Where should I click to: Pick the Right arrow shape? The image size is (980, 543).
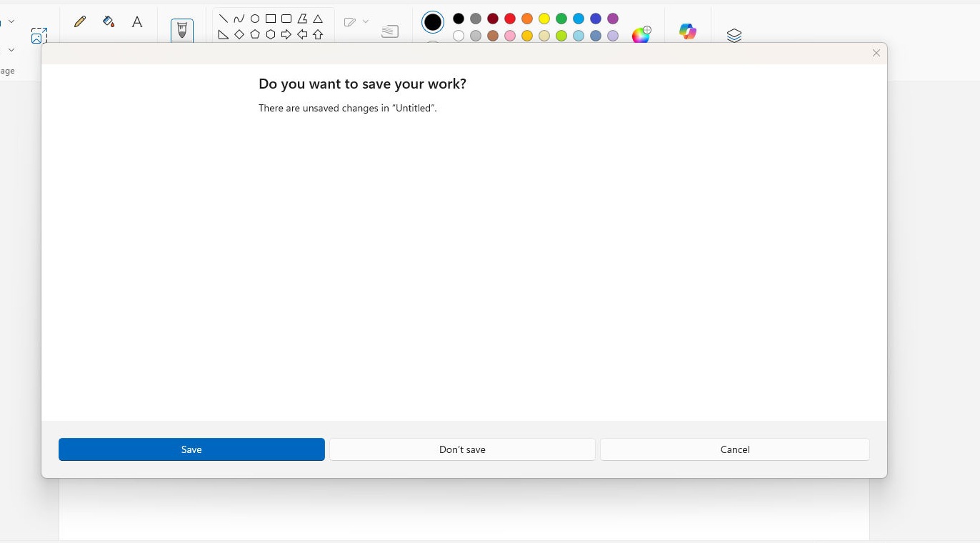pyautogui.click(x=286, y=34)
